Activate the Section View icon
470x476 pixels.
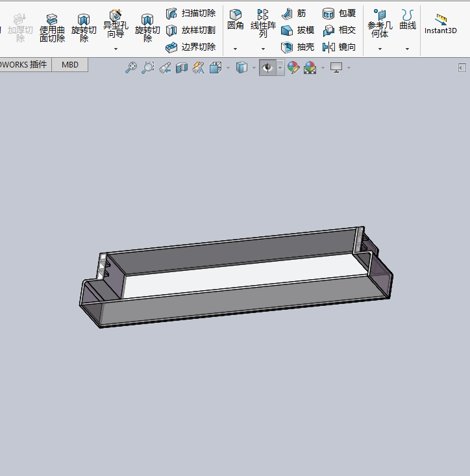click(182, 68)
